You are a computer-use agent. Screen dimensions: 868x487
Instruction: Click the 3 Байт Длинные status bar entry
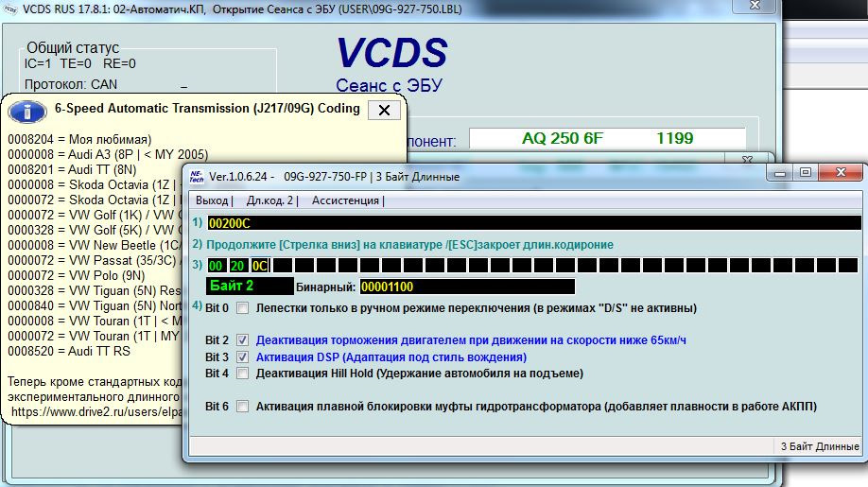pos(820,446)
